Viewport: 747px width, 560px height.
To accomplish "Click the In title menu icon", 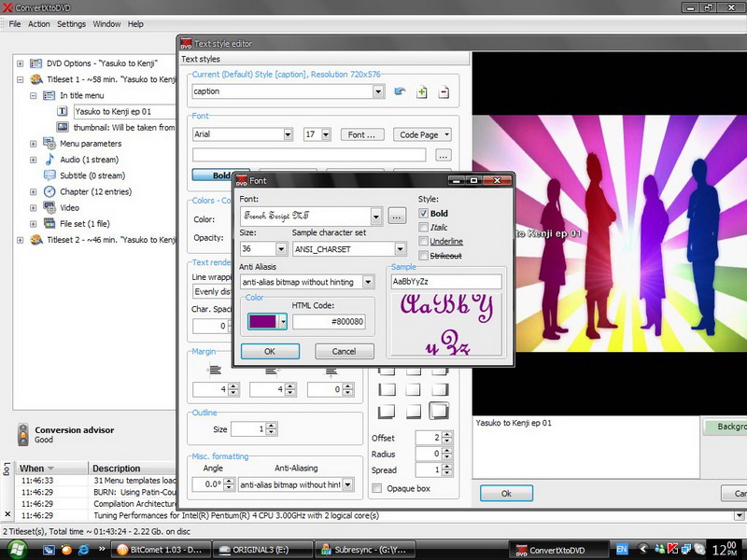I will pos(49,95).
